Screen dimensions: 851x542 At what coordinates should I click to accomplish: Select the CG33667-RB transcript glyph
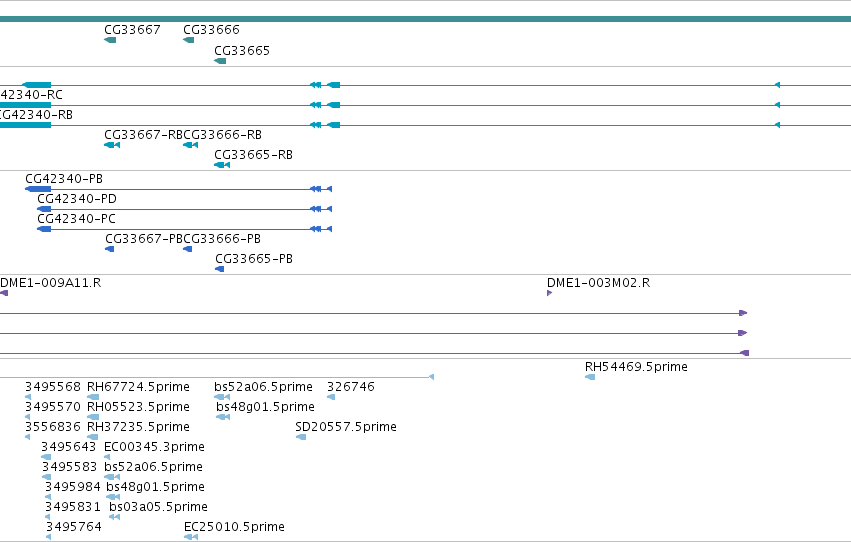pyautogui.click(x=112, y=145)
